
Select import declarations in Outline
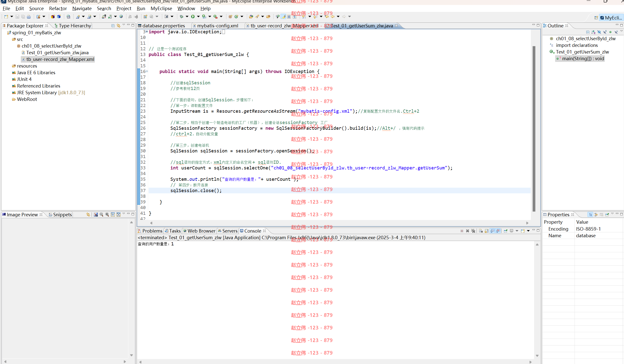click(x=577, y=45)
